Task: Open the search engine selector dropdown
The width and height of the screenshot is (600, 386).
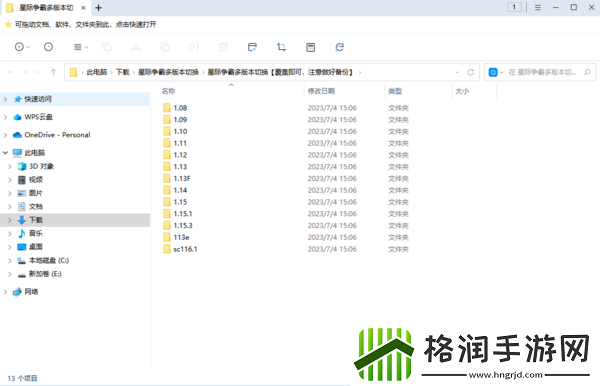Action: [x=501, y=72]
